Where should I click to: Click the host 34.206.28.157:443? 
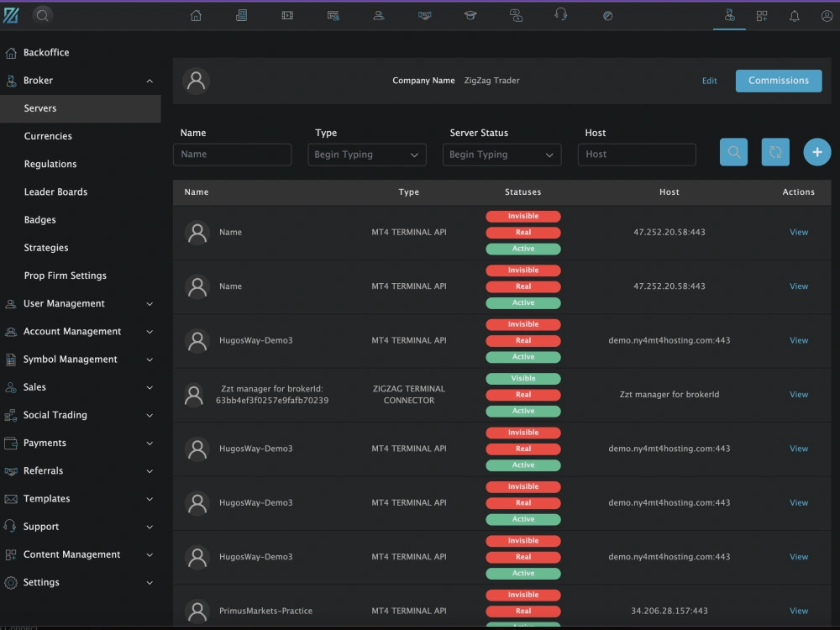(x=669, y=612)
